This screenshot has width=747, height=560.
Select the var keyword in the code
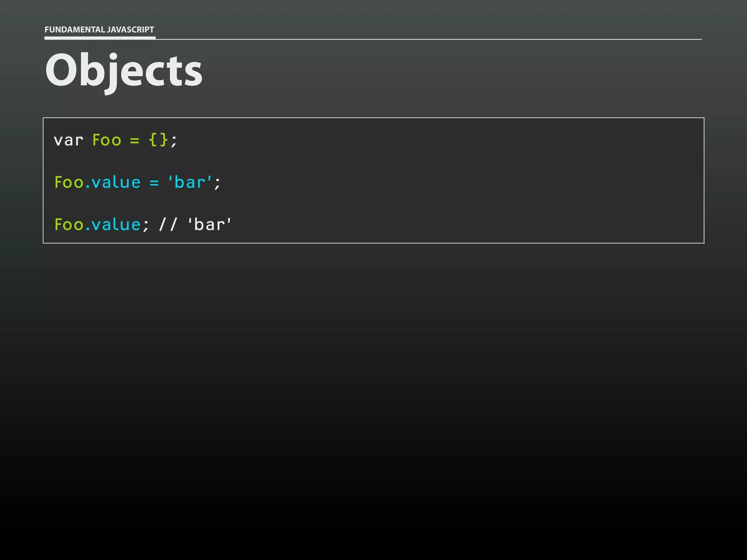68,140
